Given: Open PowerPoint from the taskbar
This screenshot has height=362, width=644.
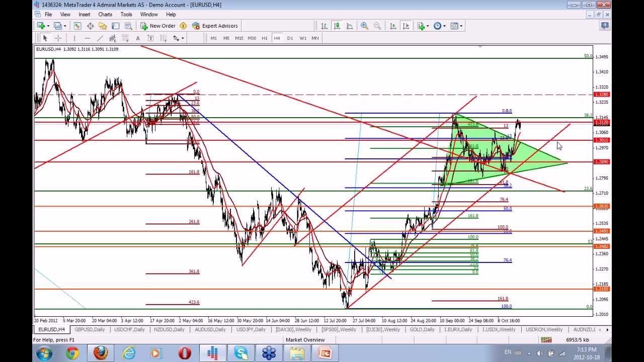Looking at the screenshot, I should point(326,353).
